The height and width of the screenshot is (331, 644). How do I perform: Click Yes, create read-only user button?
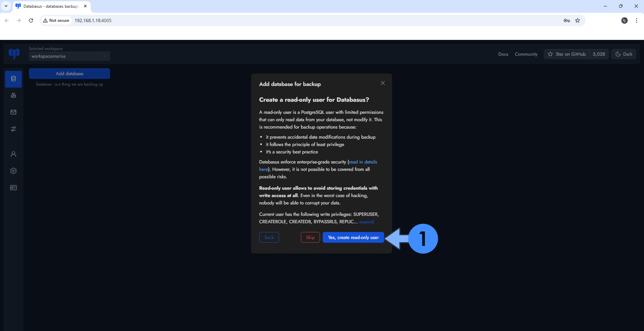tap(353, 237)
